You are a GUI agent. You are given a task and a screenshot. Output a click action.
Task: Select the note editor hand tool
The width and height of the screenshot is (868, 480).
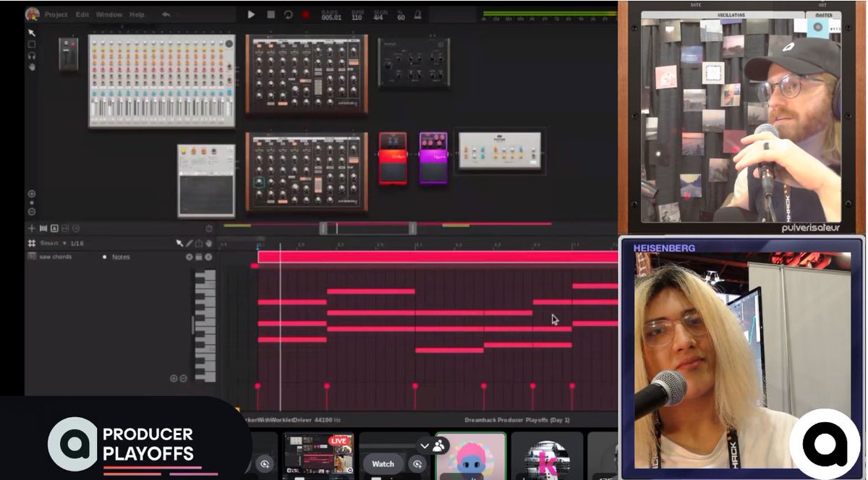[x=208, y=244]
